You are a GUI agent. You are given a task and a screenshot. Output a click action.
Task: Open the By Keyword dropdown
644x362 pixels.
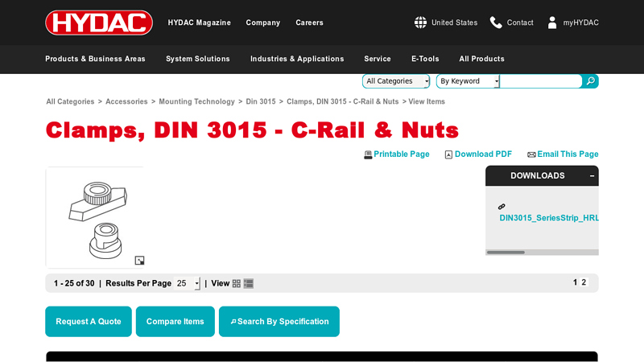pyautogui.click(x=468, y=81)
